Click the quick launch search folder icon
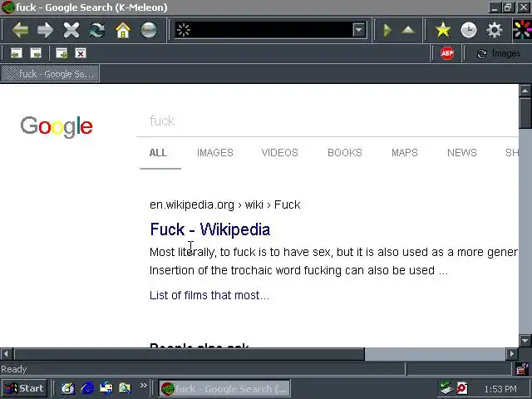 [125, 388]
